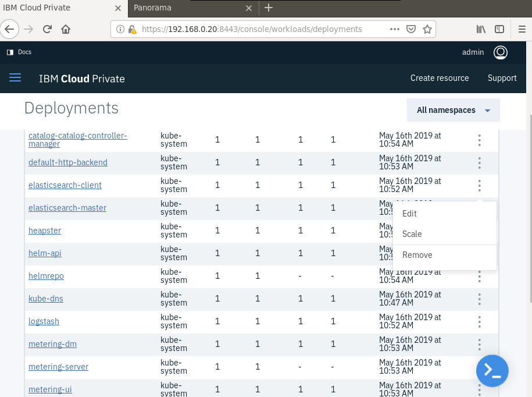This screenshot has height=397, width=532.
Task: Close the Panorama tab
Action: 249,8
